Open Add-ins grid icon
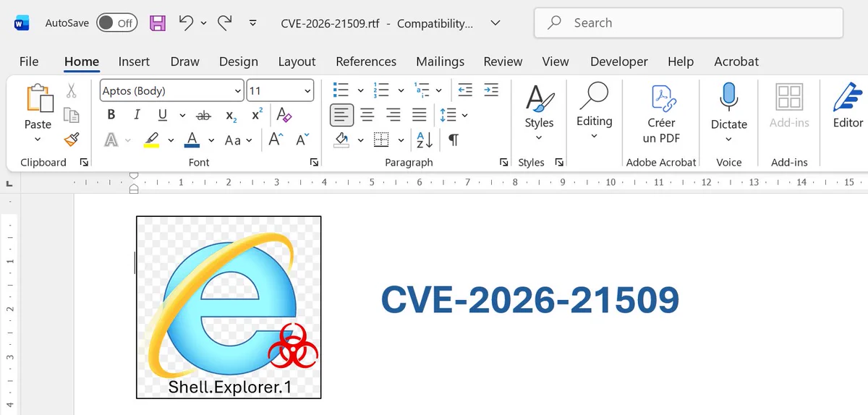868x415 pixels. pyautogui.click(x=789, y=97)
